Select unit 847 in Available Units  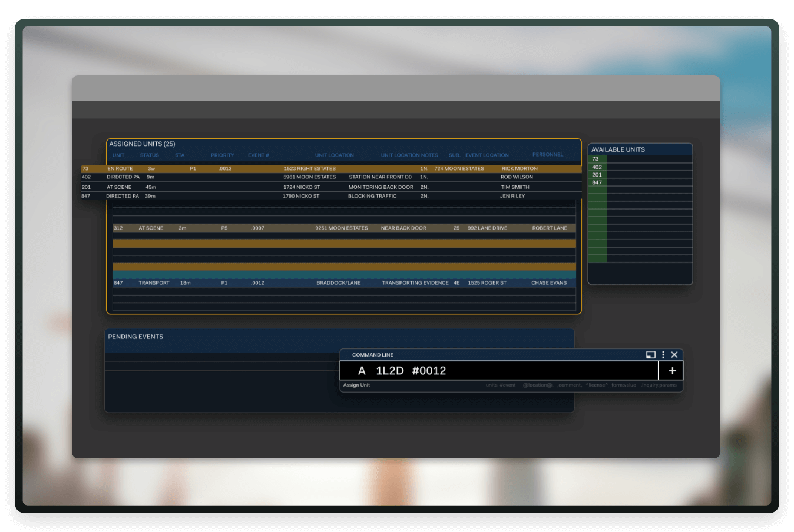(x=597, y=182)
